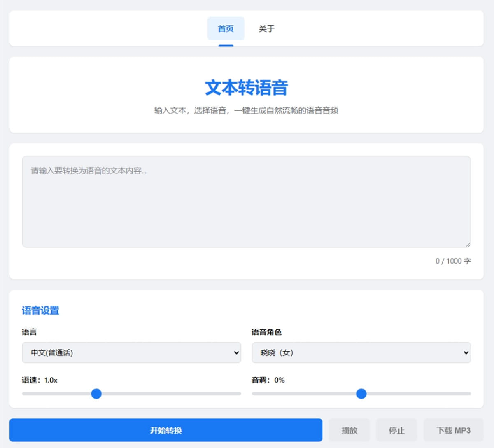Click the 文本转语音 page title

[247, 87]
